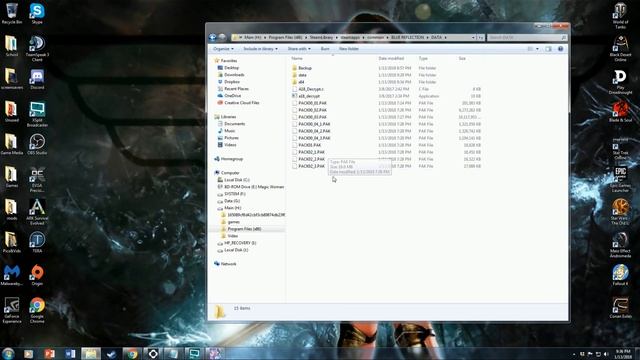This screenshot has height=360, width=640.
Task: Click the Burn toolbar button
Action: (325, 49)
